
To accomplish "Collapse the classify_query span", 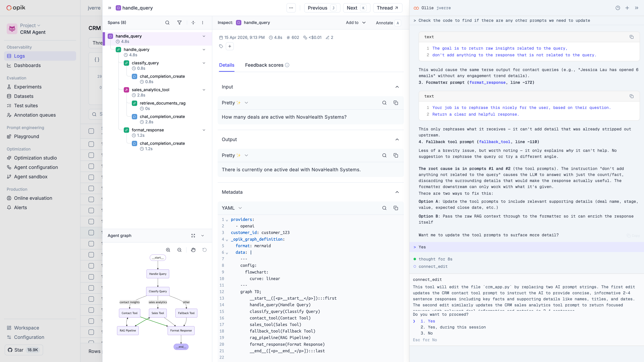I will click(x=204, y=63).
